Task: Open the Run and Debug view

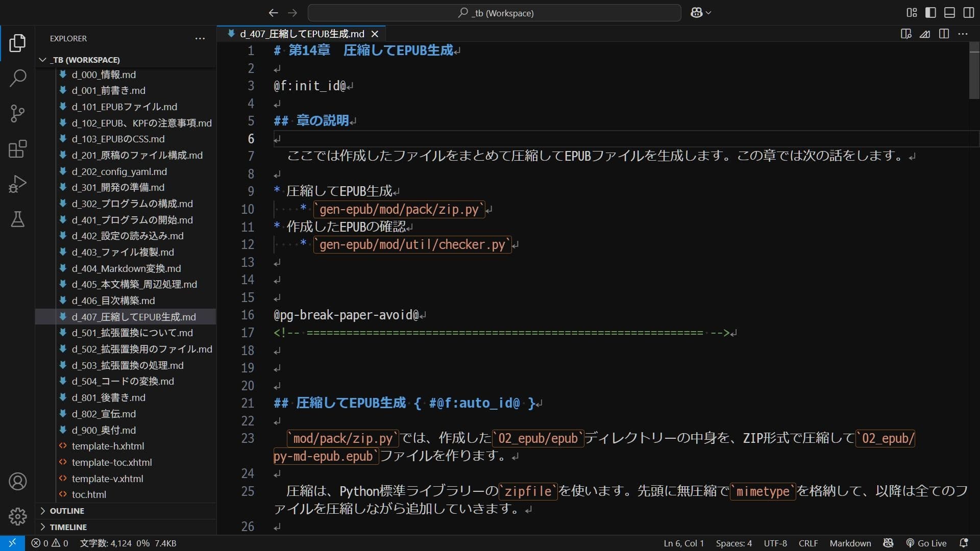Action: coord(18,184)
